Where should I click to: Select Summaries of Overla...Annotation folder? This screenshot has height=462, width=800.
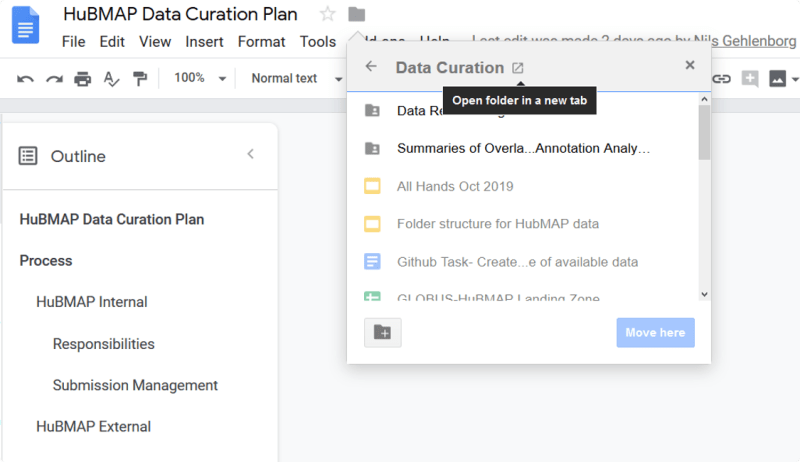click(523, 148)
